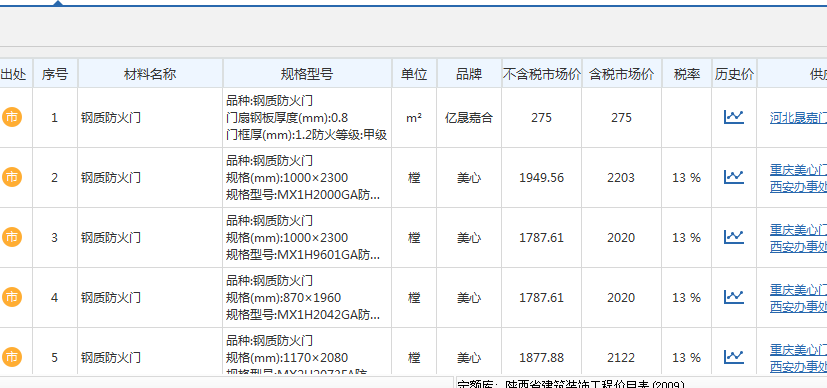Click the 材料名称 column header

(150, 74)
